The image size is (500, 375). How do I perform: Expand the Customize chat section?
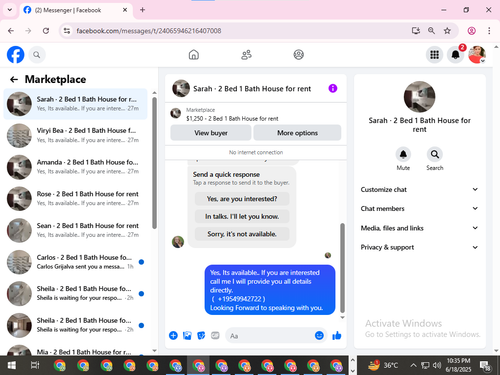(419, 189)
